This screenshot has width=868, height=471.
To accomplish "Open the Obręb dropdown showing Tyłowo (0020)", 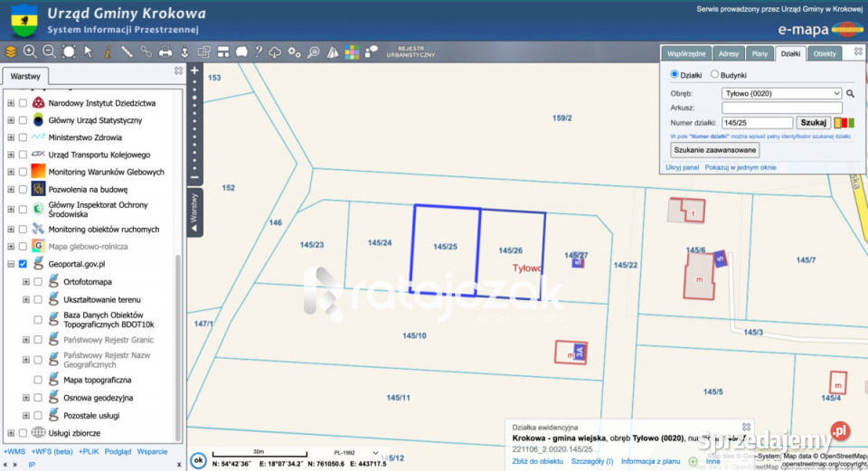I will 781,93.
